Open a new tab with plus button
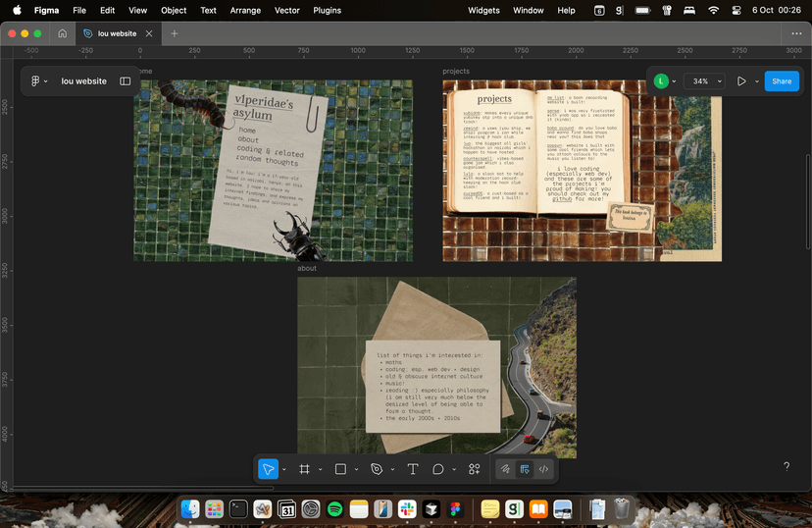 [x=175, y=33]
